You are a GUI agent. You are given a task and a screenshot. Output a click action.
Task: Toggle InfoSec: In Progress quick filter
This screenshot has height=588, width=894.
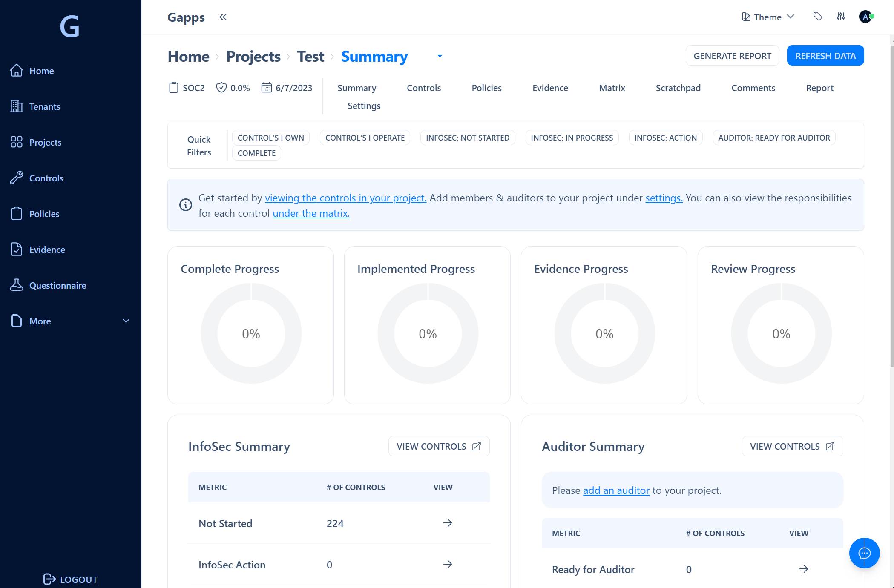(572, 138)
